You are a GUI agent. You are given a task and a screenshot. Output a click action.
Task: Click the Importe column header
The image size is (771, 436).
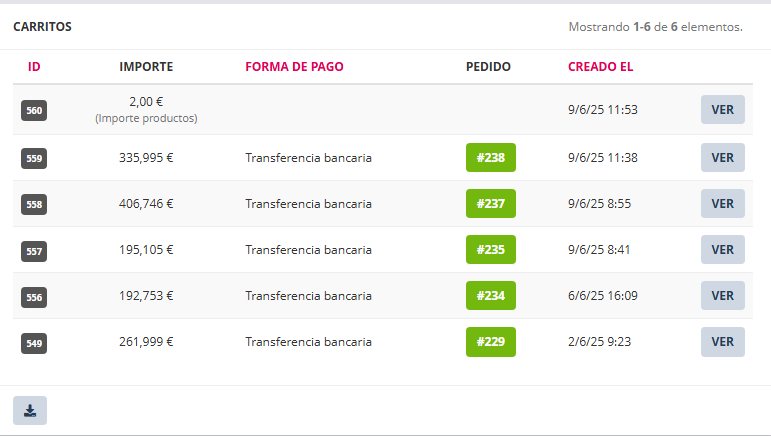pyautogui.click(x=146, y=67)
